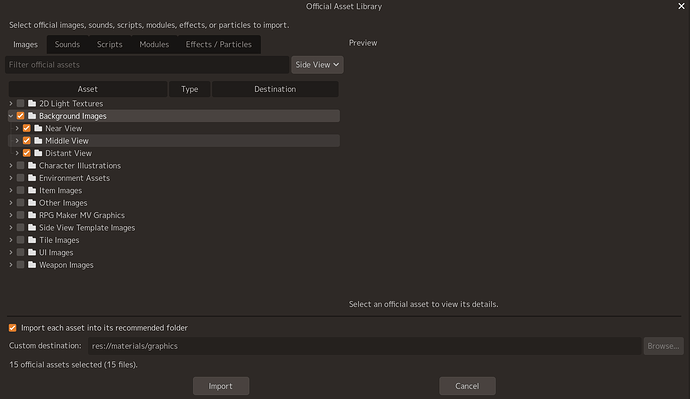
Task: Click the Import button
Action: 221,386
